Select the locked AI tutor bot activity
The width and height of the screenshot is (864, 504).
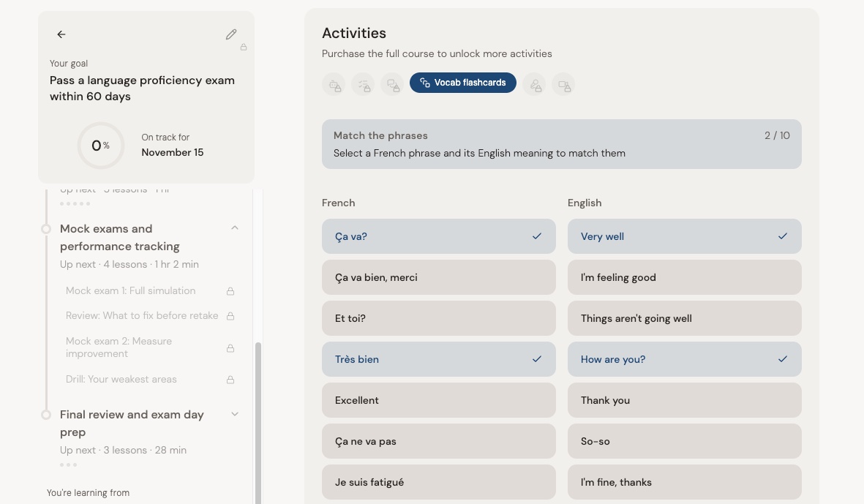tap(334, 84)
